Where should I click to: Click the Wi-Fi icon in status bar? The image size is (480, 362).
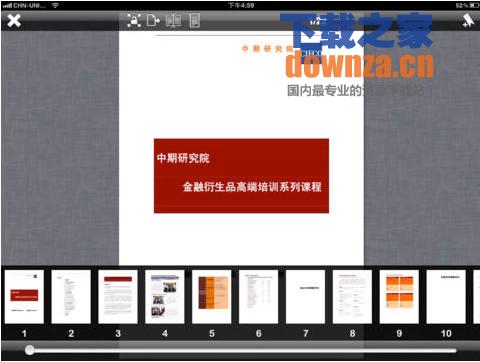[x=55, y=5]
